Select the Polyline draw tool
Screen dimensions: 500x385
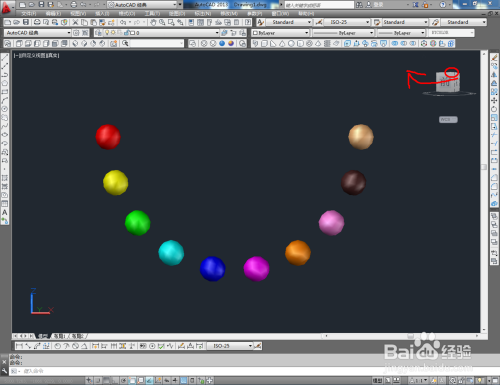pyautogui.click(x=5, y=74)
